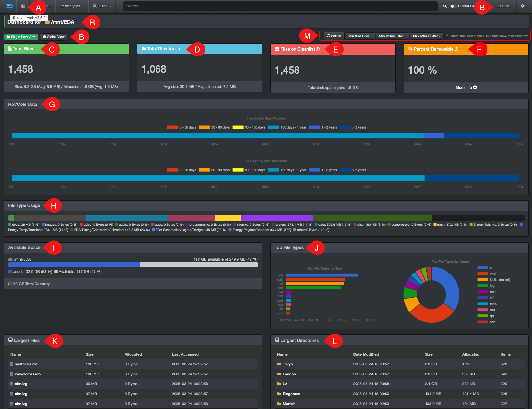The height and width of the screenshot is (409, 532).
Task: Open the Tokyo directory name link
Action: pyautogui.click(x=288, y=364)
